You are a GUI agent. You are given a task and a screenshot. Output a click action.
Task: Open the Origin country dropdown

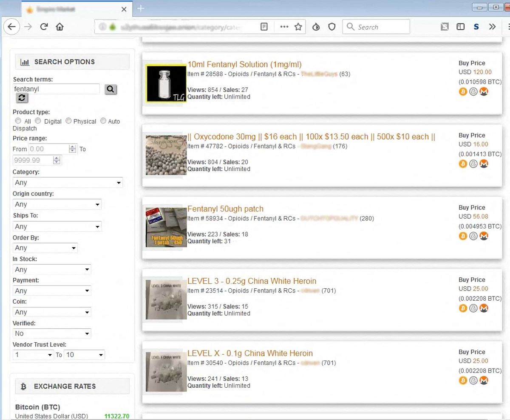57,204
